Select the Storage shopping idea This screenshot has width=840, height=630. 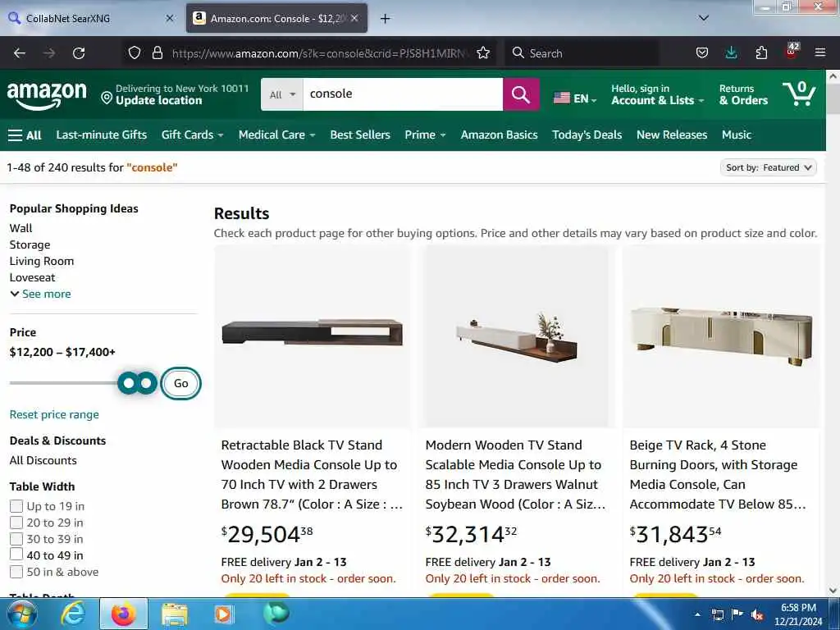[30, 244]
